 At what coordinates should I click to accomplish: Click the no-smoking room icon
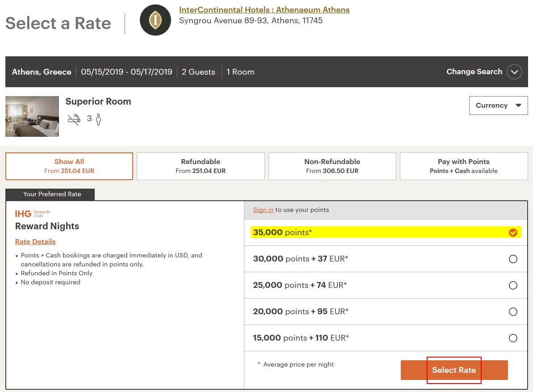click(74, 119)
